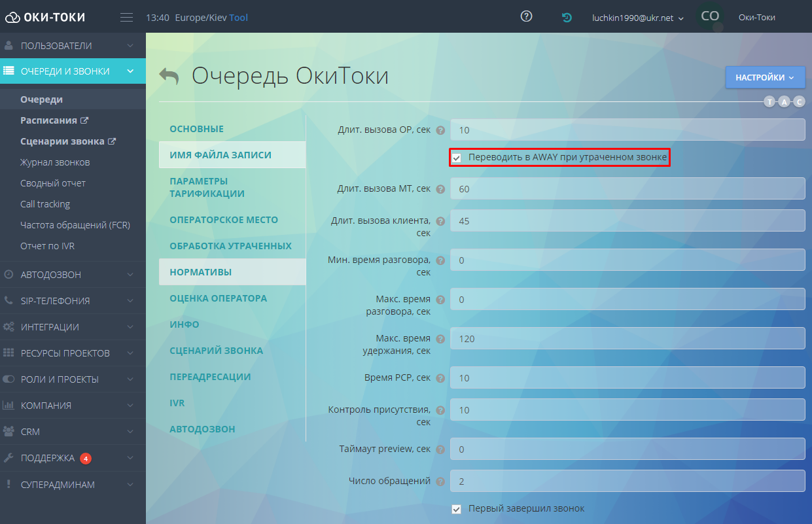Image resolution: width=812 pixels, height=524 pixels.
Task: Open the НАСТРОЙКИ dropdown button
Action: point(764,77)
